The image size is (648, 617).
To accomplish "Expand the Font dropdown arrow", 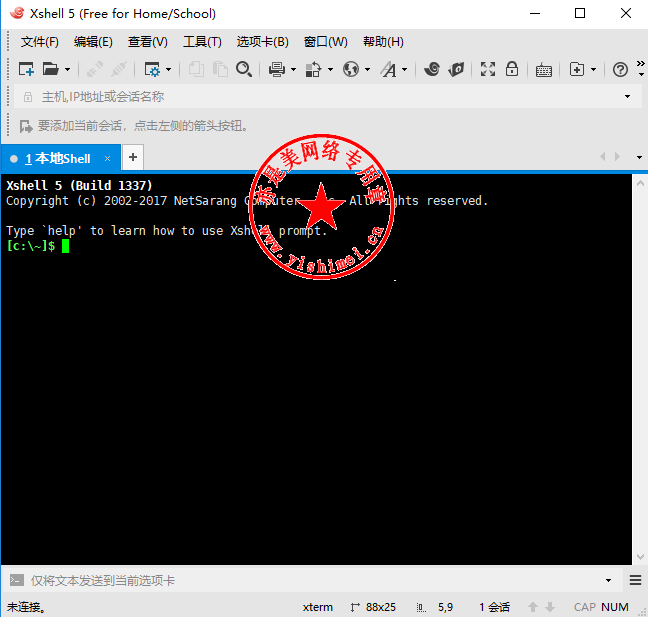I will pyautogui.click(x=405, y=70).
